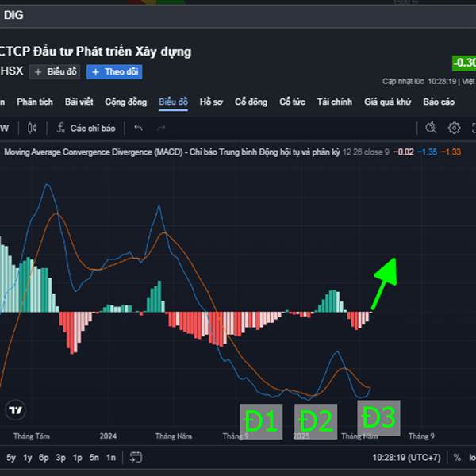Viewport: 476px width, 476px height.
Task: Click the Cập nhật lúc 10:28:19 update time
Action: [x=419, y=82]
